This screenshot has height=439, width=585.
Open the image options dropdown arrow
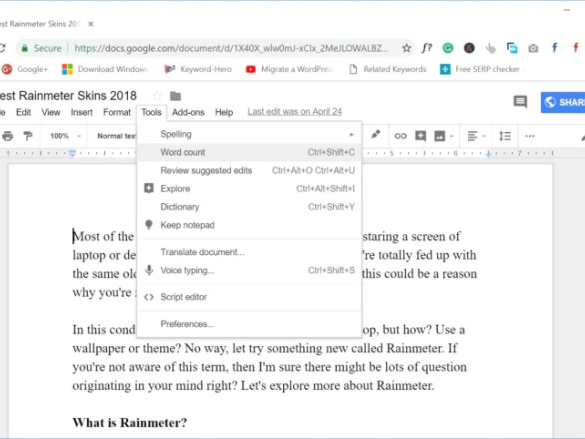point(451,136)
